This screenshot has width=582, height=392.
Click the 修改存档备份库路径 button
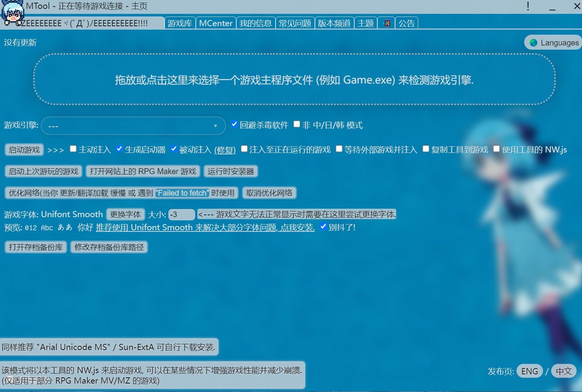tap(109, 247)
